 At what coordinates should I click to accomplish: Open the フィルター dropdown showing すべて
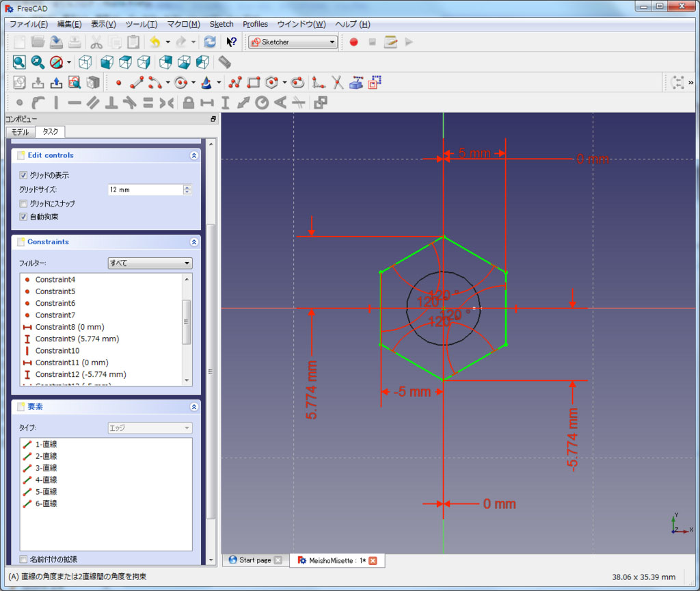click(x=150, y=263)
